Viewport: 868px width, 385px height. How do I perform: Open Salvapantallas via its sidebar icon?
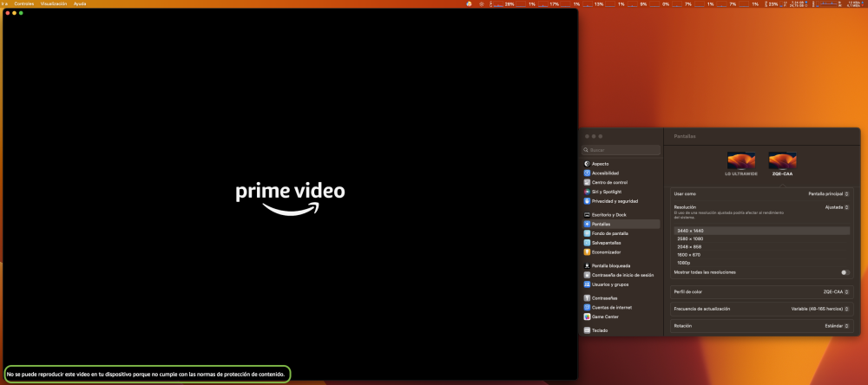(x=587, y=243)
